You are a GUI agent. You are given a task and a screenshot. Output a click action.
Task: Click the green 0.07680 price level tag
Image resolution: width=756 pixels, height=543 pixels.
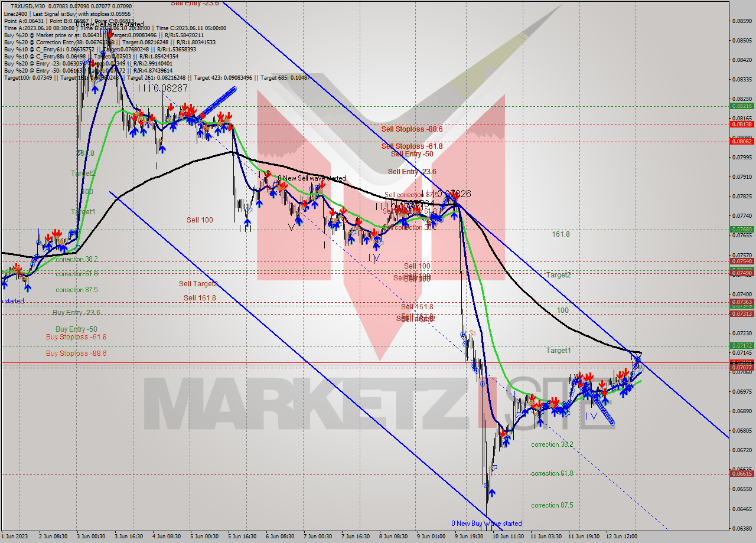point(742,230)
